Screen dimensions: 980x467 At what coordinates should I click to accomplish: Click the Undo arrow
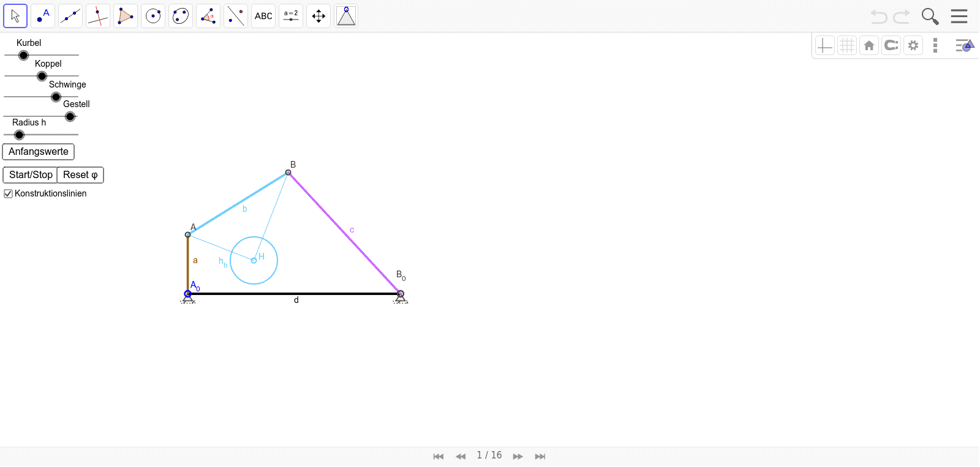click(x=879, y=17)
